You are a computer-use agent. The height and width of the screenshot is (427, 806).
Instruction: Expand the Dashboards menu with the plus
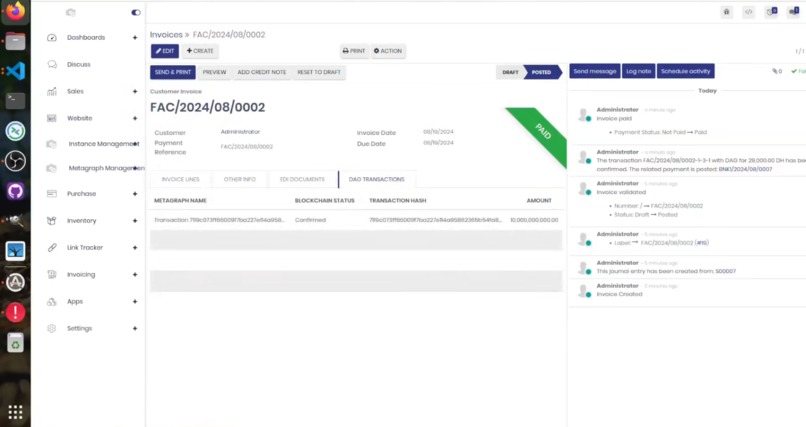pos(135,38)
